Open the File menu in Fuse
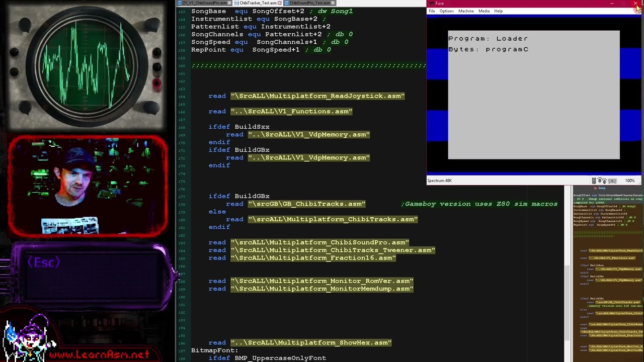Screen dimensions: 644x362 tap(432, 11)
